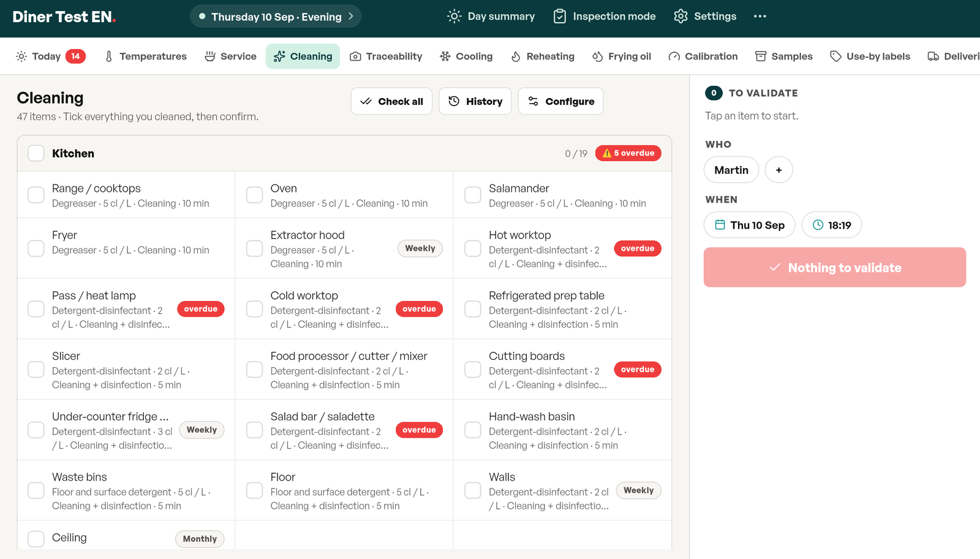Click the Diner Test EN logo
980x559 pixels.
[x=64, y=17]
